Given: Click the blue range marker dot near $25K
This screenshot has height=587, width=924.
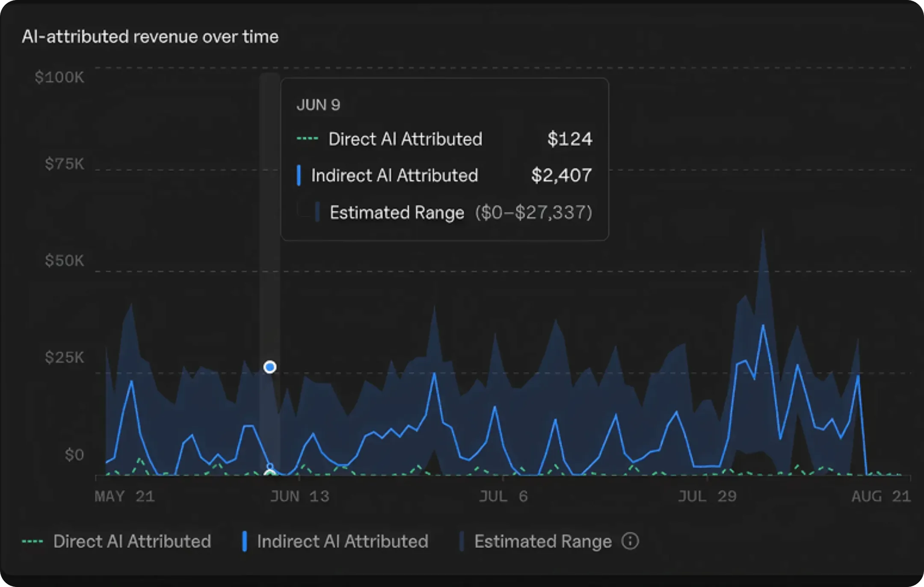Looking at the screenshot, I should [270, 367].
